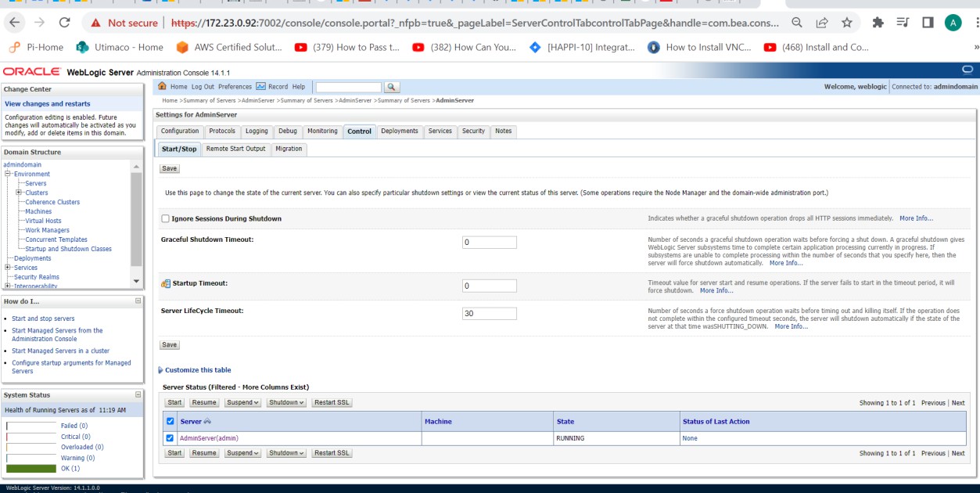The width and height of the screenshot is (980, 493).
Task: Collapse the Environment tree node
Action: (x=9, y=175)
